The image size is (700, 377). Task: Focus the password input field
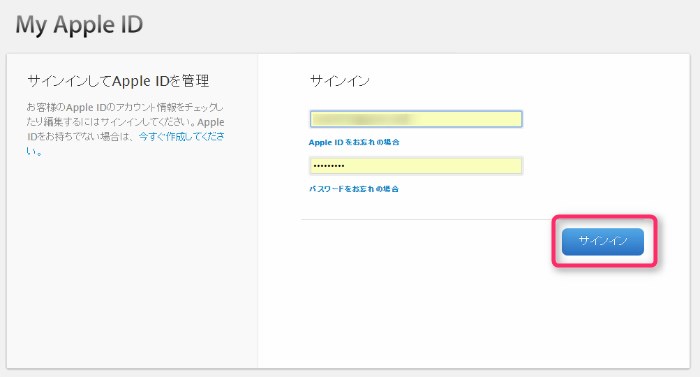pyautogui.click(x=416, y=166)
